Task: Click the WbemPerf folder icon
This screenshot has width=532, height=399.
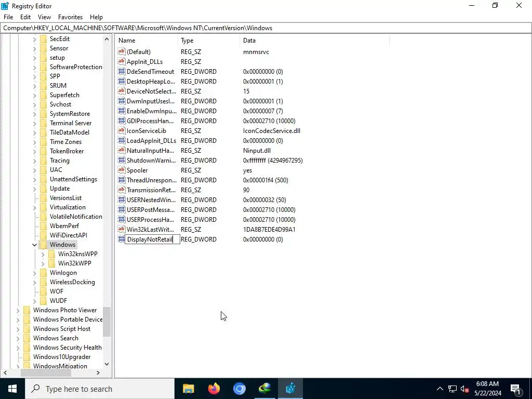Action: (43, 226)
